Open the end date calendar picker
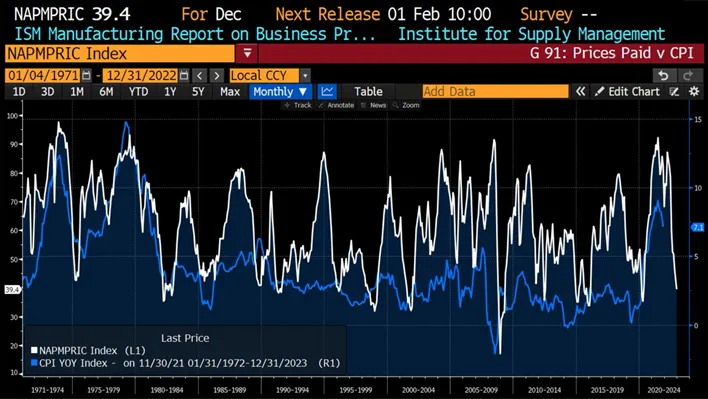 [x=184, y=75]
